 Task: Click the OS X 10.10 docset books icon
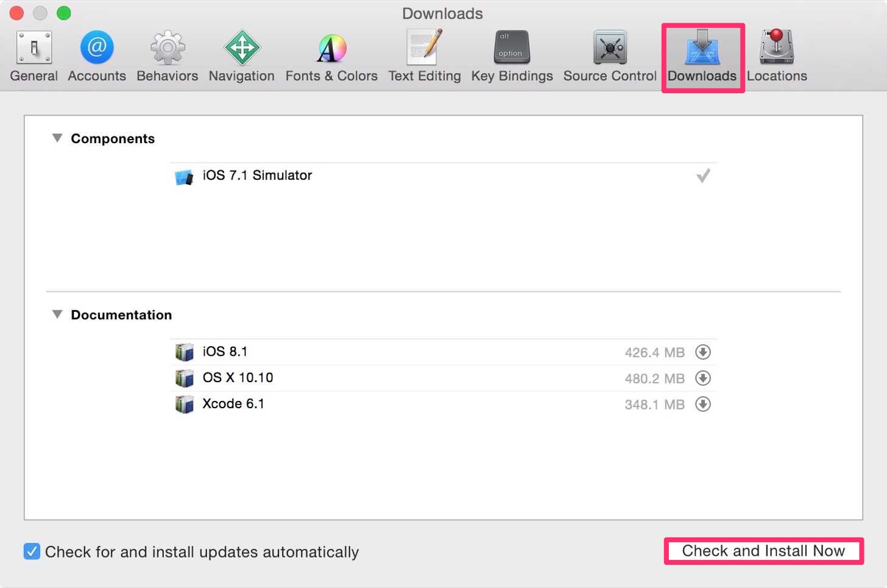[185, 378]
